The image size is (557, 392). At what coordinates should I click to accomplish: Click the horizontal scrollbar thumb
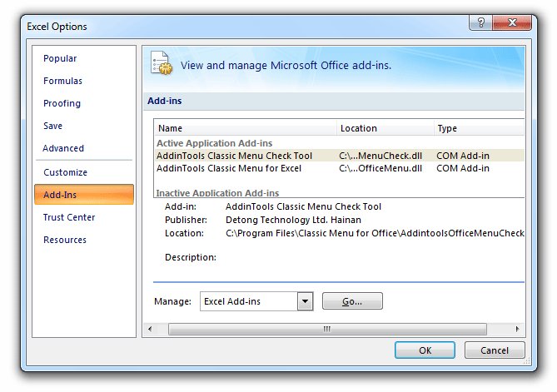(327, 329)
